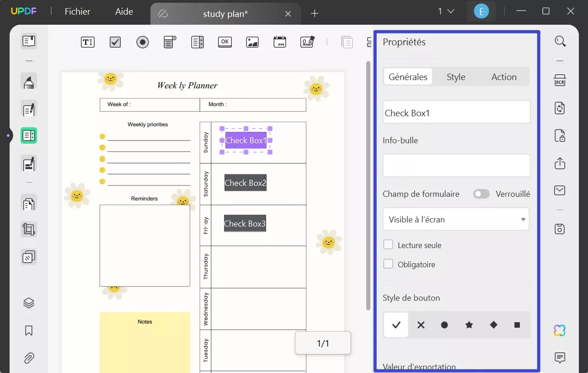Viewport: 588px width, 373px height.
Task: Select the Image Field tool
Action: [252, 42]
